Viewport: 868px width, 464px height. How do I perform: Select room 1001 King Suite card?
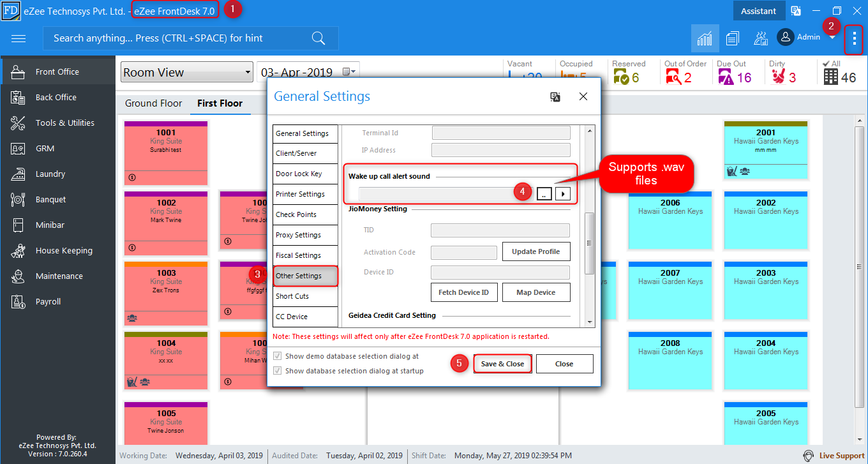click(x=166, y=153)
